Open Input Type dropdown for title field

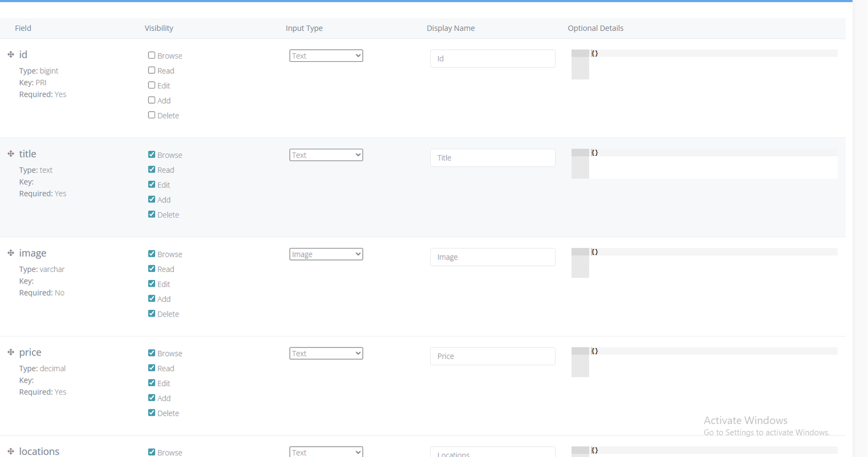click(326, 155)
